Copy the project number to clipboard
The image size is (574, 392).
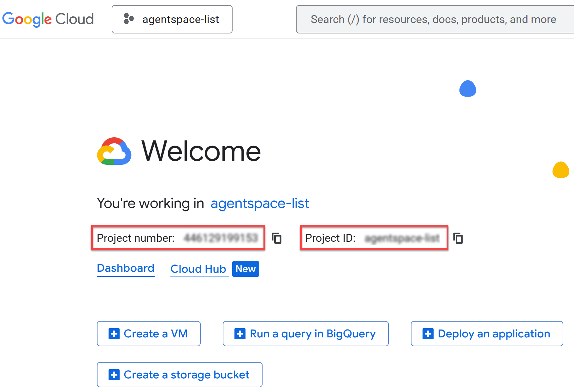click(x=277, y=238)
